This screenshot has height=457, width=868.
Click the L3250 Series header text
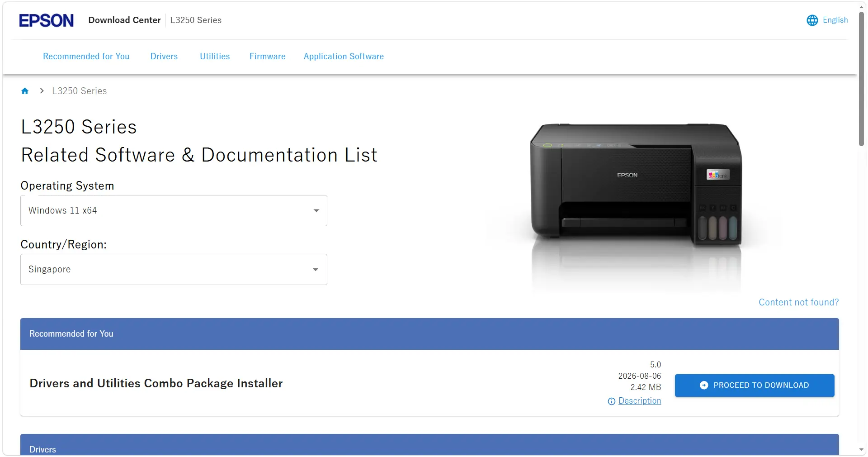196,20
